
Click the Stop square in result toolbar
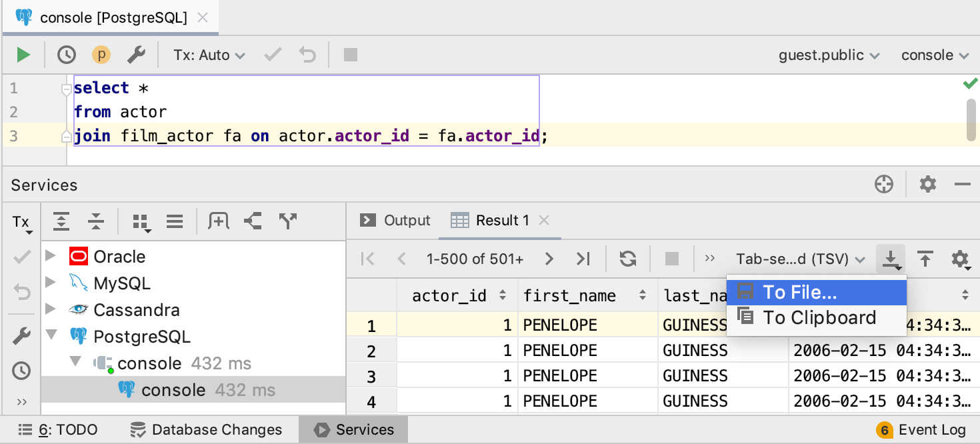672,259
